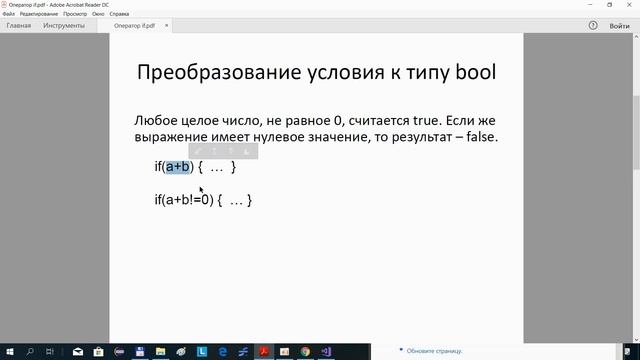Open File Explorer from taskbar

pyautogui.click(x=160, y=351)
